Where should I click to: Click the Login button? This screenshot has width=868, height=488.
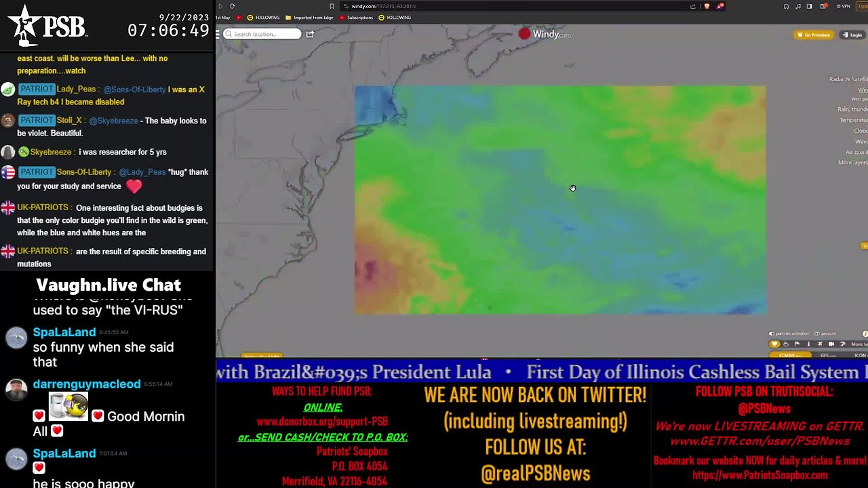pyautogui.click(x=852, y=35)
